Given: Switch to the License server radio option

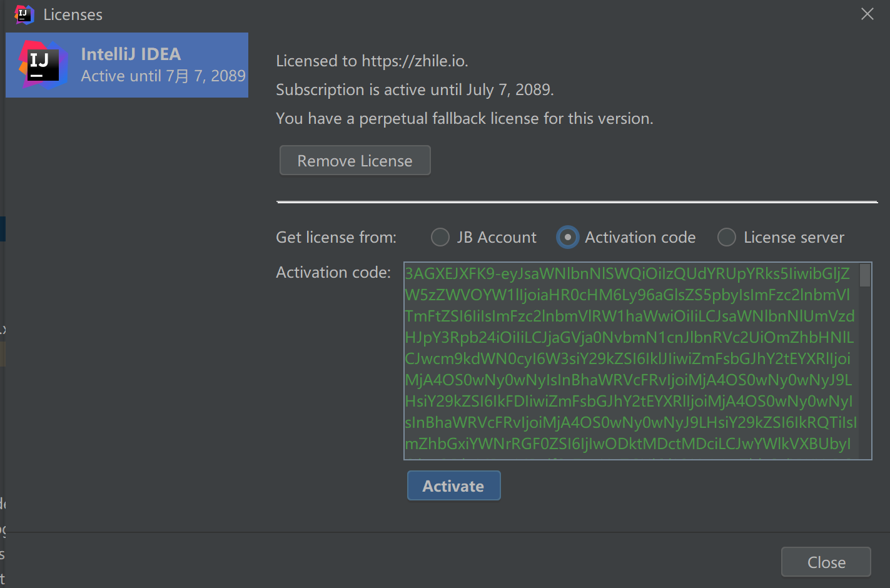Looking at the screenshot, I should click(727, 237).
